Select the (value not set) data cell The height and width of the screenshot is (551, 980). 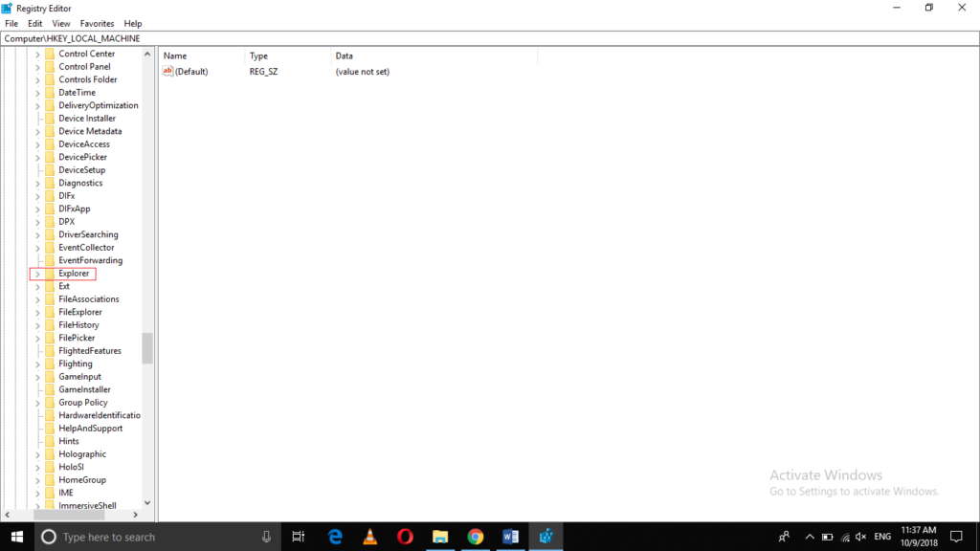(363, 72)
